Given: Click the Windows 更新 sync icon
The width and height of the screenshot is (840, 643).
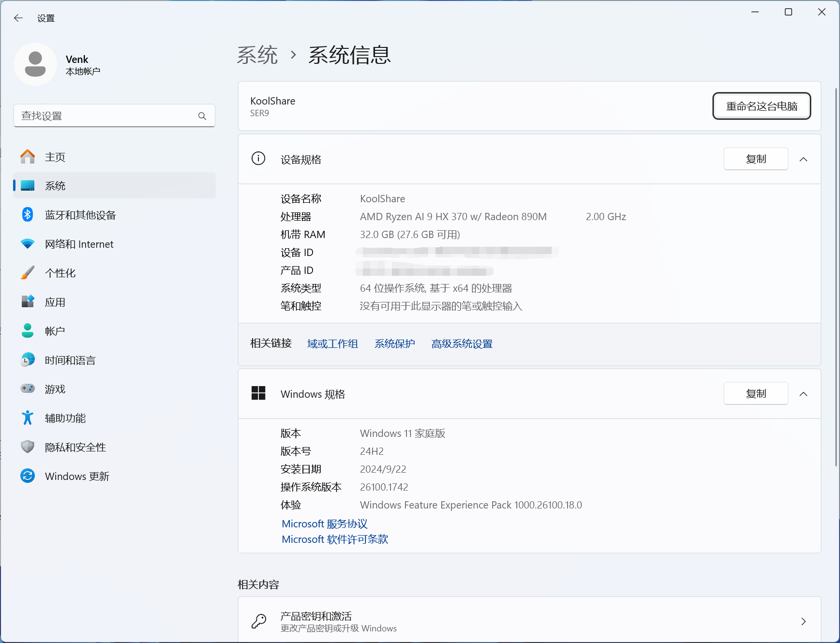Looking at the screenshot, I should pos(28,476).
